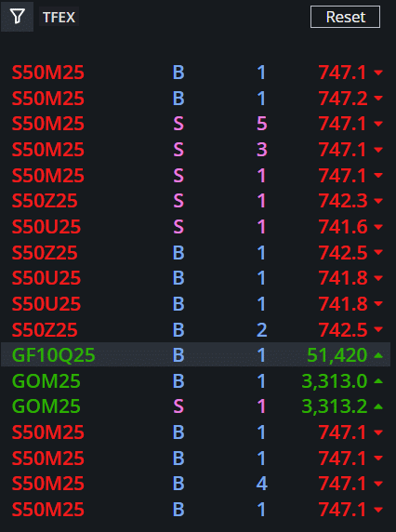Click the S50M25 row with volume 4

click(195, 484)
